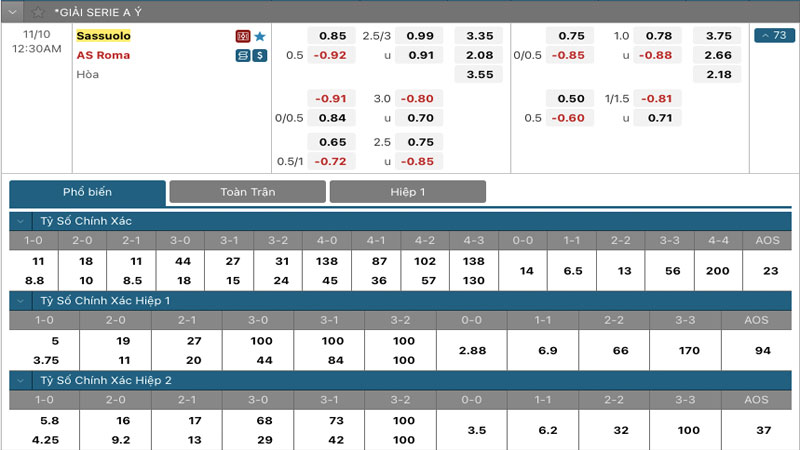Favorite the Giải Serie A Ý league star
This screenshot has height=450, width=800.
[38, 12]
